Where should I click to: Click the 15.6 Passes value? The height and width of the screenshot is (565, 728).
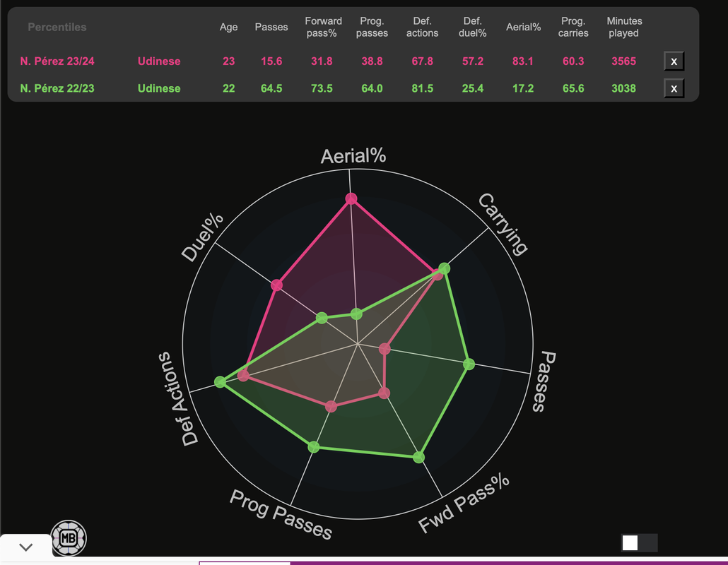271,61
